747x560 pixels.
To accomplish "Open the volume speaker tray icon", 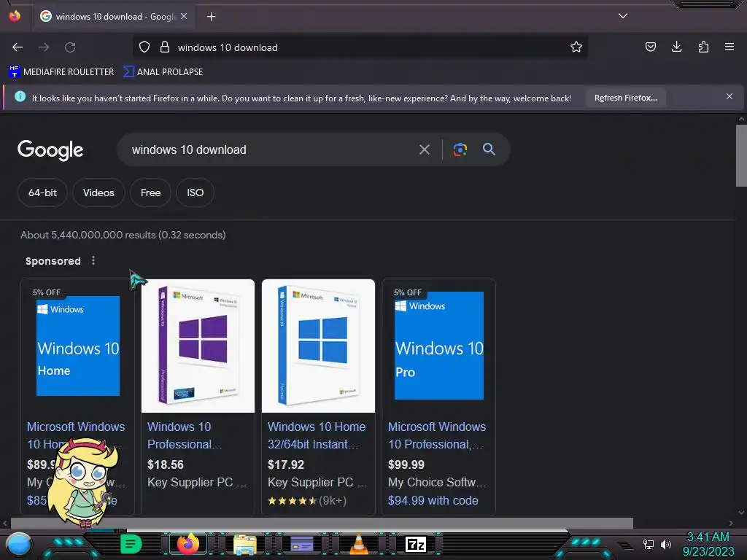I will (665, 544).
